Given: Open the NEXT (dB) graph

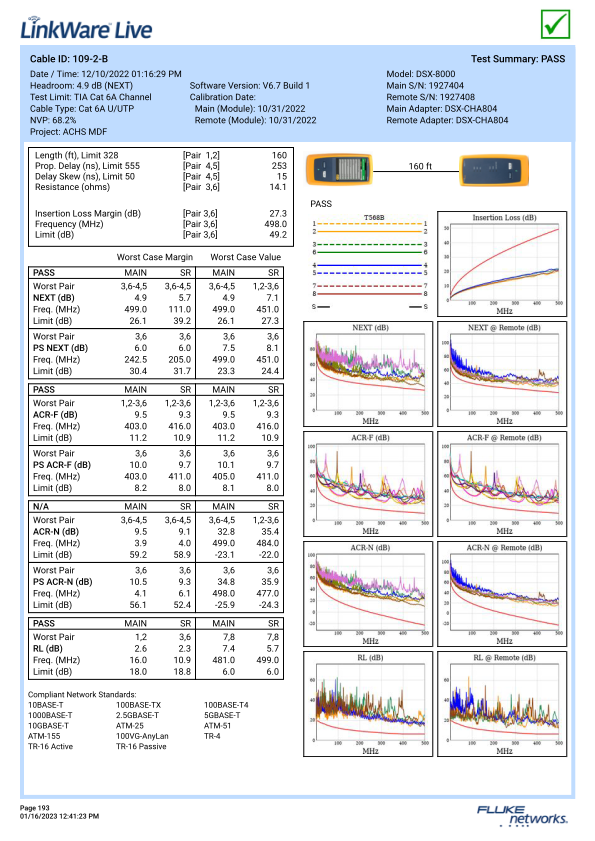Looking at the screenshot, I should (x=368, y=374).
